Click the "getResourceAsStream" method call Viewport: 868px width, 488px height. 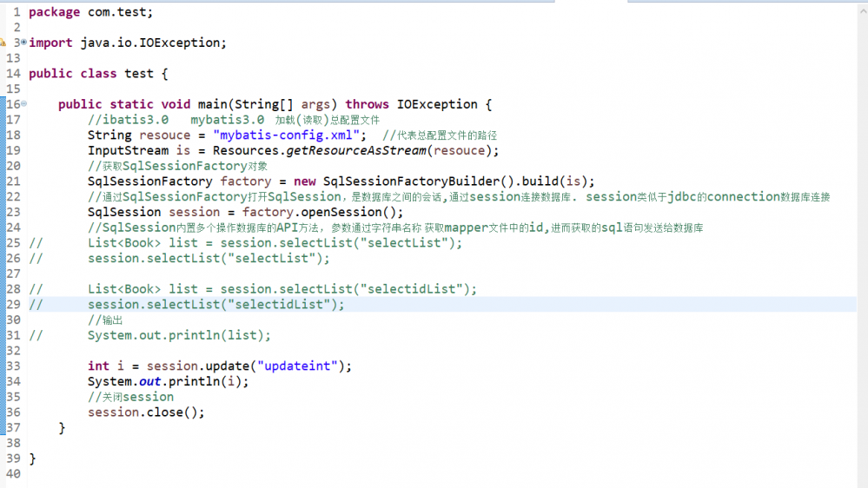356,150
